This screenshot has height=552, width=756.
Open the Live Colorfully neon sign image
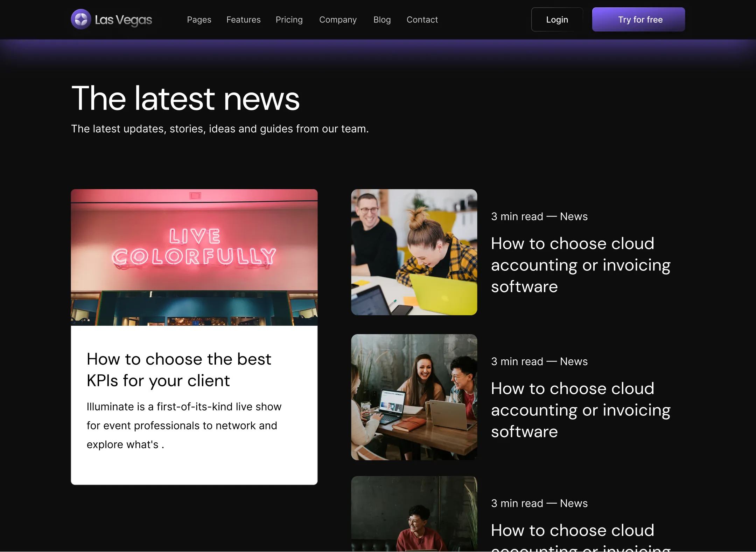click(x=194, y=257)
